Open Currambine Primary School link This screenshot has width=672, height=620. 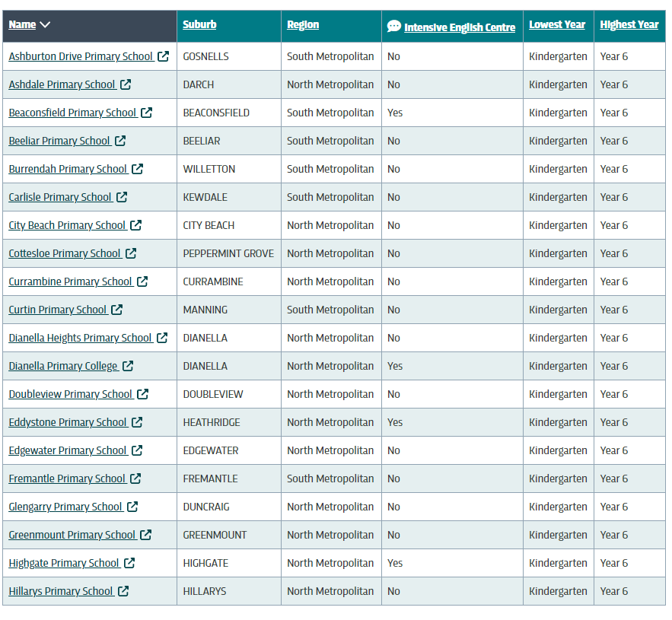[70, 281]
